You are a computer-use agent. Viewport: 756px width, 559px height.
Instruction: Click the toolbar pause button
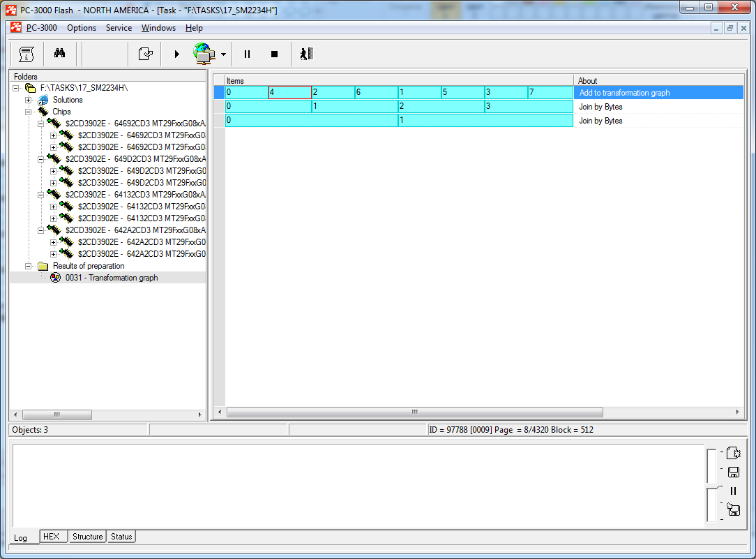(x=247, y=54)
